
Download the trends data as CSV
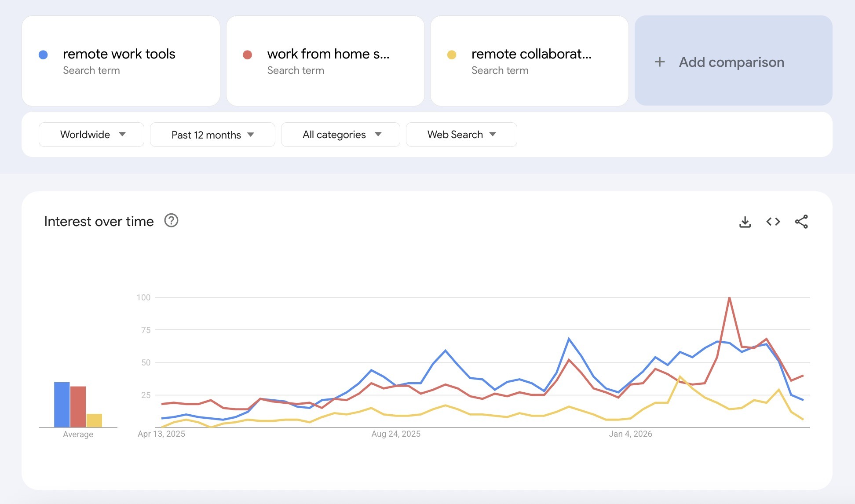click(745, 222)
